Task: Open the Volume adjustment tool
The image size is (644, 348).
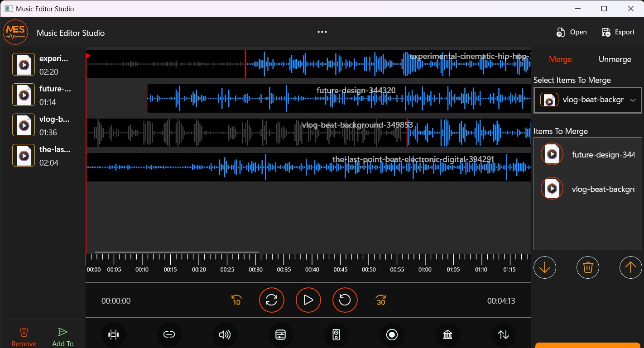Action: [x=225, y=335]
